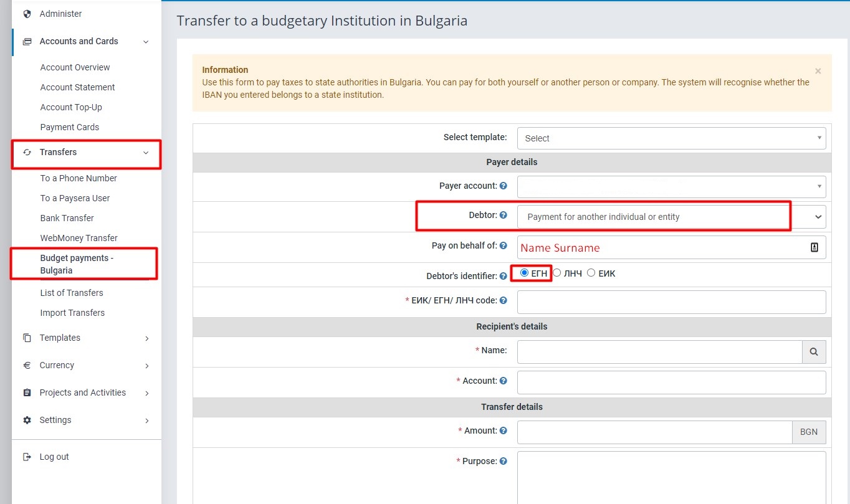Open Budget payments - Bulgaria menu item
Image resolution: width=850 pixels, height=504 pixels.
(77, 264)
